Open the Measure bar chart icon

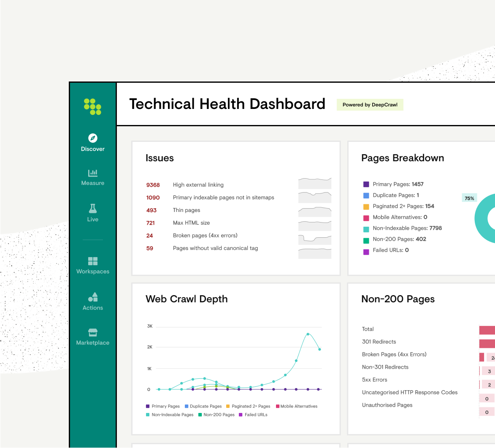click(93, 173)
